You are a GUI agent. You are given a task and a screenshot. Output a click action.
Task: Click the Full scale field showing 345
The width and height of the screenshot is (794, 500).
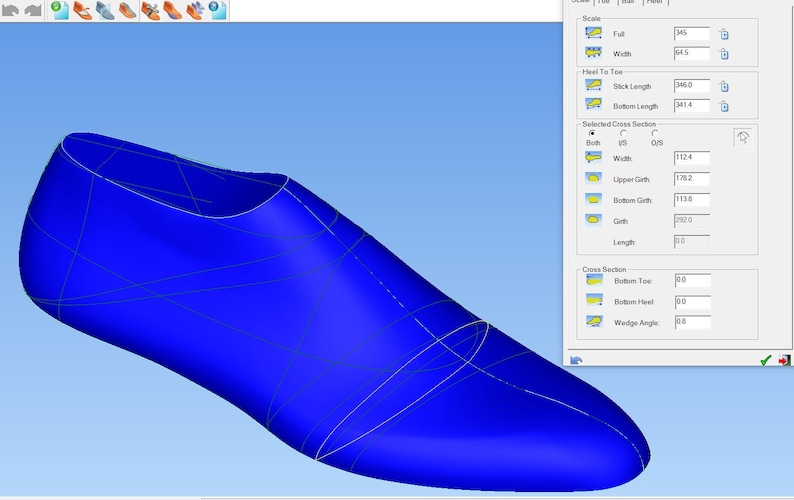tap(692, 33)
